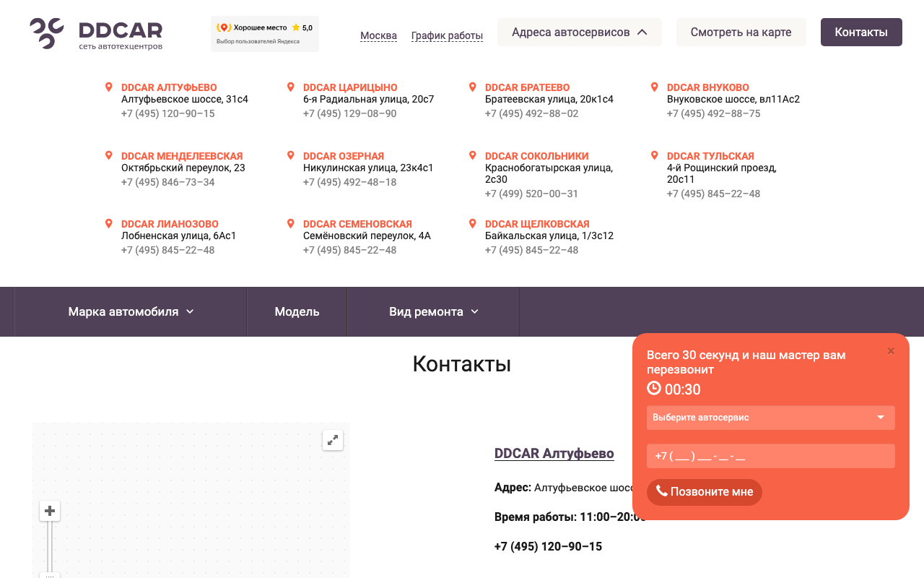
Task: Open DDCAR БРАТЕЕВО service link
Action: point(528,87)
